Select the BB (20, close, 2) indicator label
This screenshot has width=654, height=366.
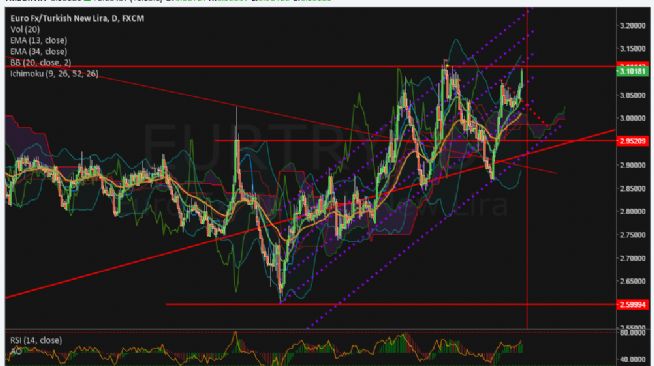pyautogui.click(x=40, y=63)
